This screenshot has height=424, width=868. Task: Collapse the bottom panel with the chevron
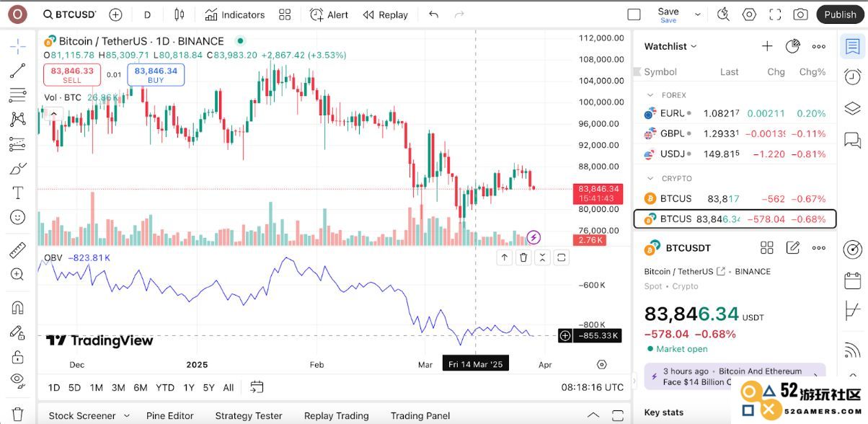tap(593, 415)
